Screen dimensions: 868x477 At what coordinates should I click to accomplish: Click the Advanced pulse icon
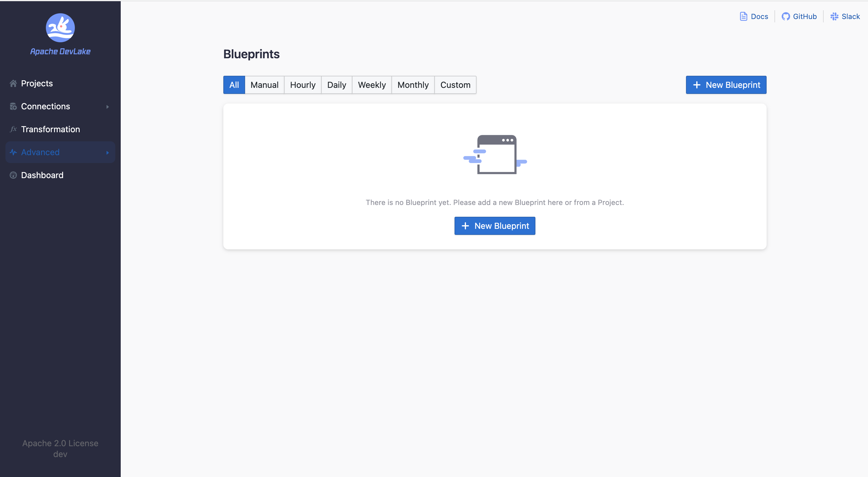click(13, 152)
